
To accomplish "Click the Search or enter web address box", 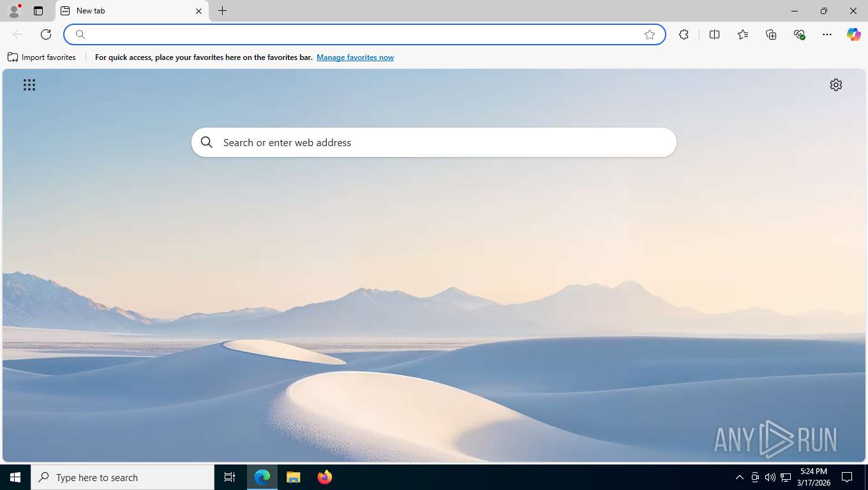I will [x=434, y=142].
